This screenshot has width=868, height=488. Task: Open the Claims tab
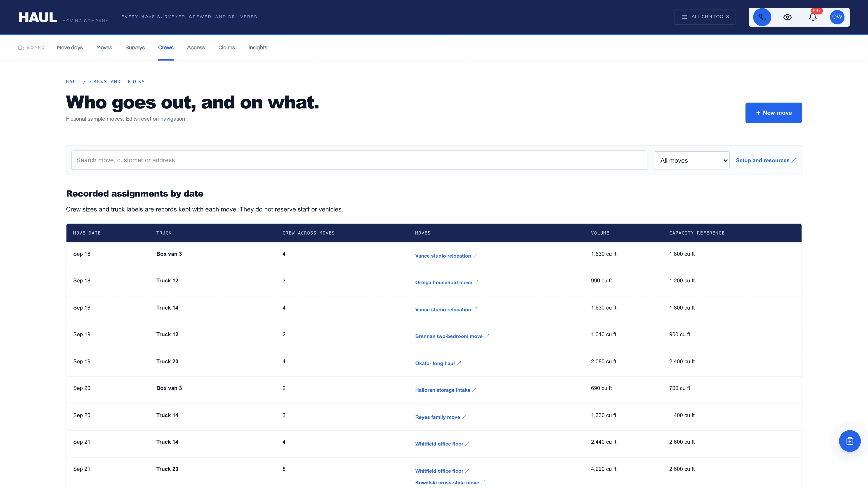(x=226, y=47)
